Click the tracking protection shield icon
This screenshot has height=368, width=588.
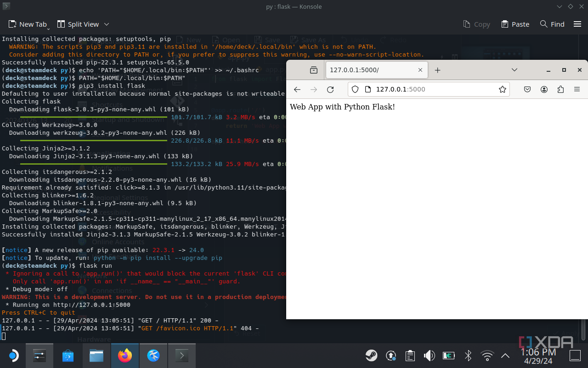pyautogui.click(x=355, y=90)
